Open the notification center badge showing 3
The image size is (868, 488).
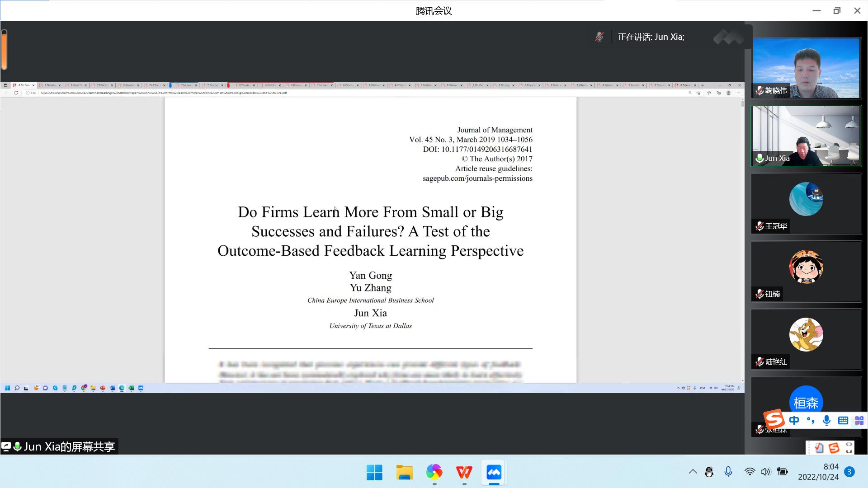849,472
